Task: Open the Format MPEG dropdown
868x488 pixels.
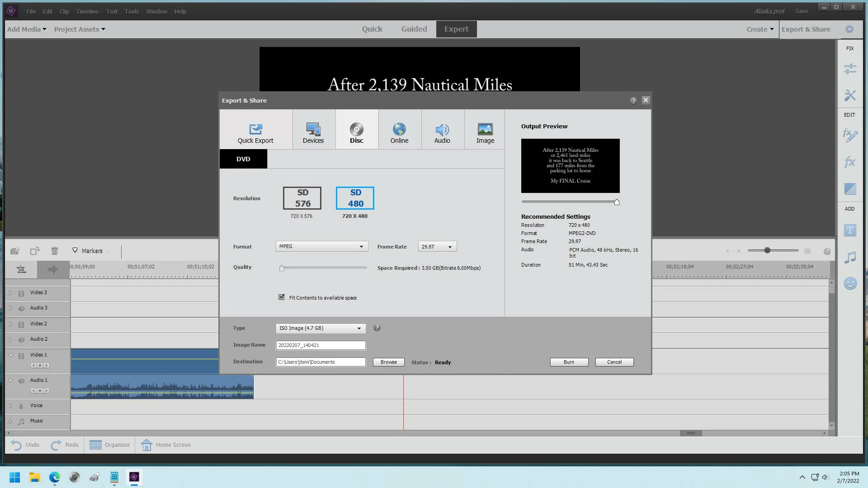Action: click(321, 247)
